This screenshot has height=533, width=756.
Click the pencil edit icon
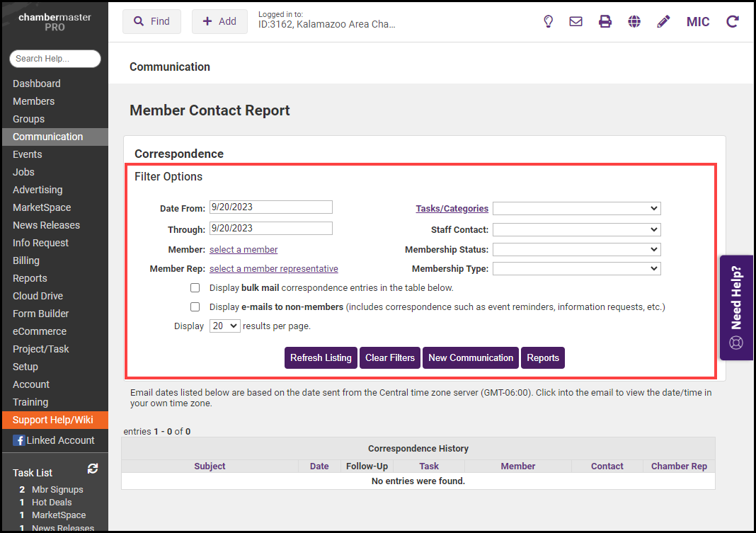pos(663,21)
